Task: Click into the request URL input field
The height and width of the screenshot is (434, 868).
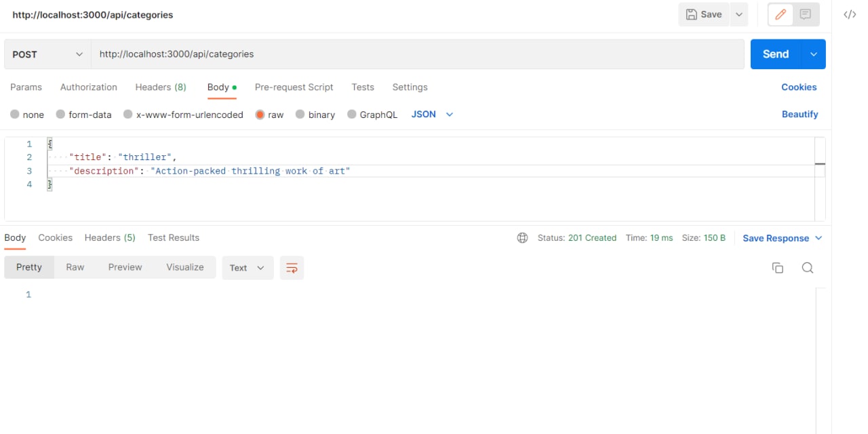Action: point(418,54)
